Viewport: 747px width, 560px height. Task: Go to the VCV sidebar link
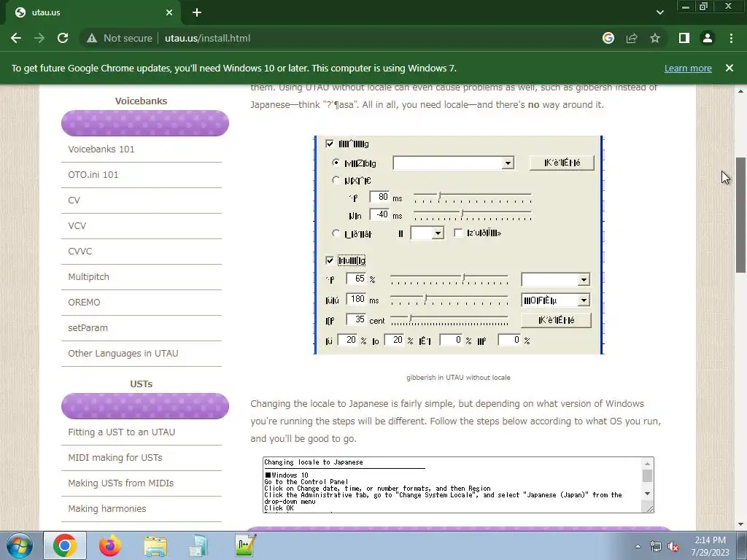tap(77, 226)
